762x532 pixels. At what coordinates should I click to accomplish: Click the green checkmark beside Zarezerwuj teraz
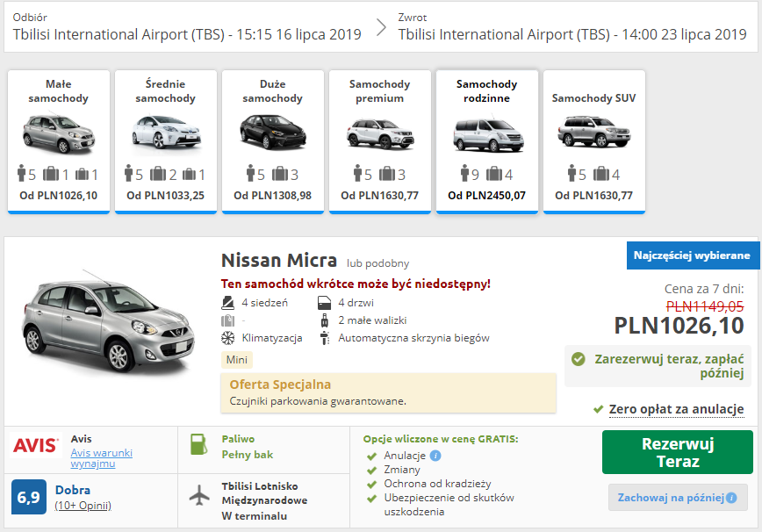579,359
